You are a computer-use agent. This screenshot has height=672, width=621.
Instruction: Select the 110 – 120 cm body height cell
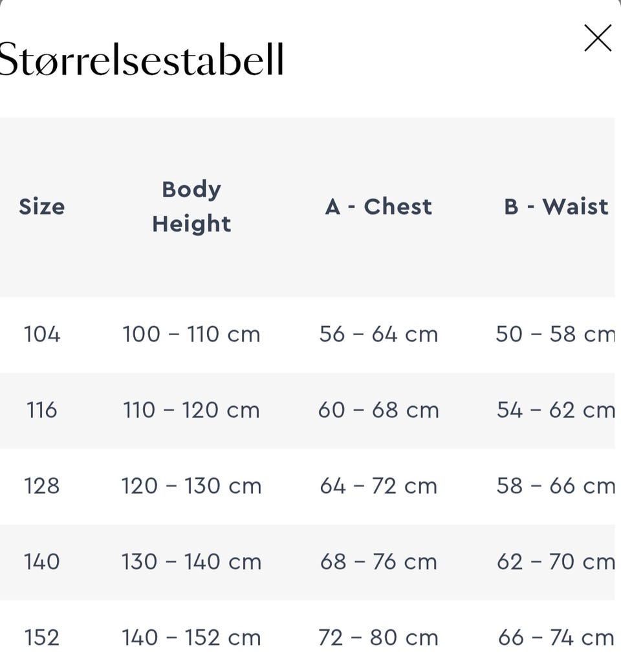click(191, 410)
